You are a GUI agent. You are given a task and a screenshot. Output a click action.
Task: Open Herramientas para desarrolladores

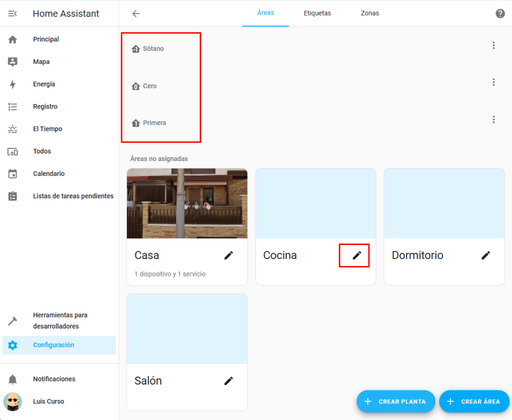pos(60,320)
